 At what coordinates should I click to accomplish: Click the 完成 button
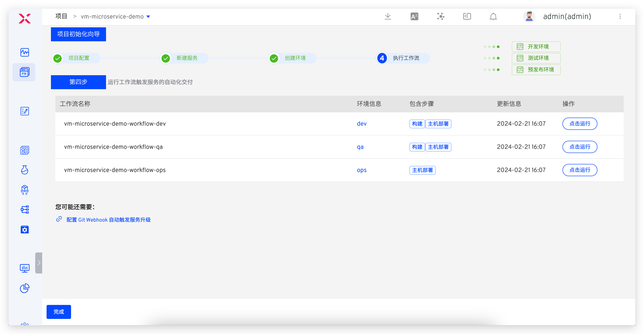click(x=59, y=311)
